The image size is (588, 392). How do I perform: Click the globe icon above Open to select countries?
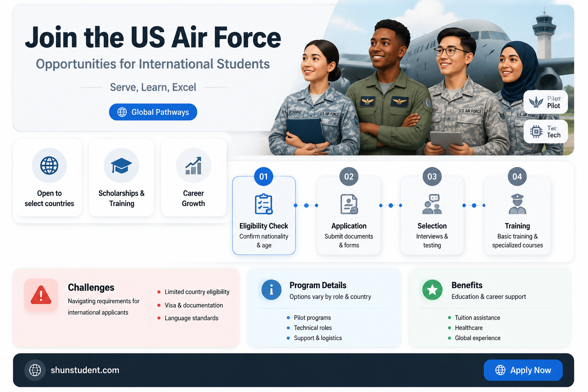tap(49, 166)
